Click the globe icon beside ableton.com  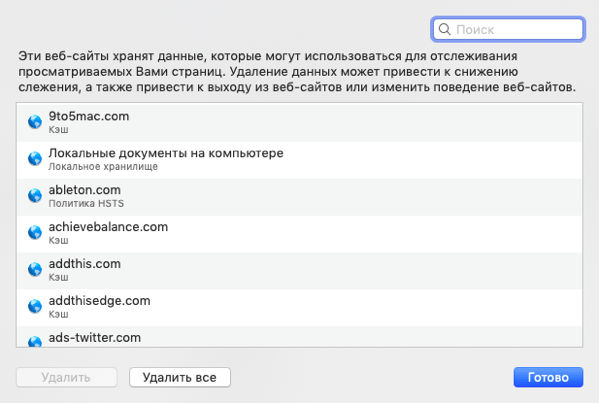tap(35, 196)
